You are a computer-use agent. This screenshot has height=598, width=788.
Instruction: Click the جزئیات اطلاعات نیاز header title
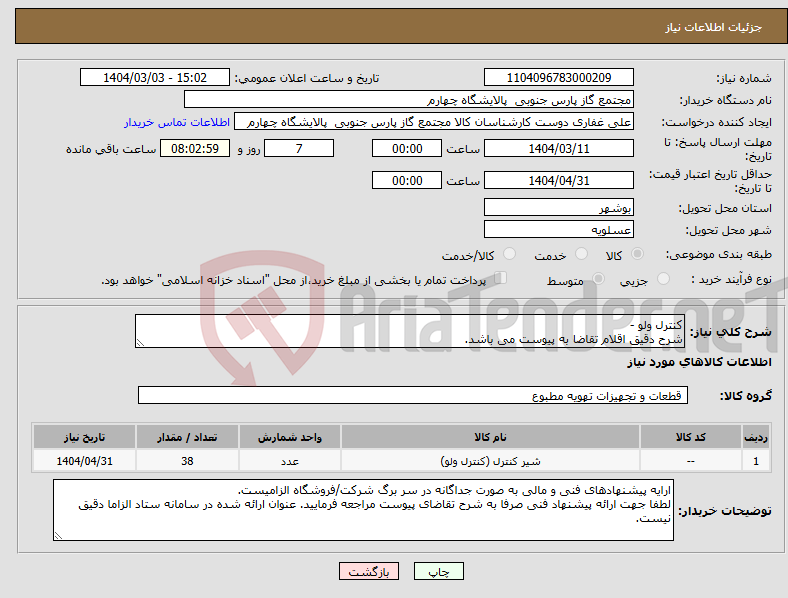[x=714, y=27]
